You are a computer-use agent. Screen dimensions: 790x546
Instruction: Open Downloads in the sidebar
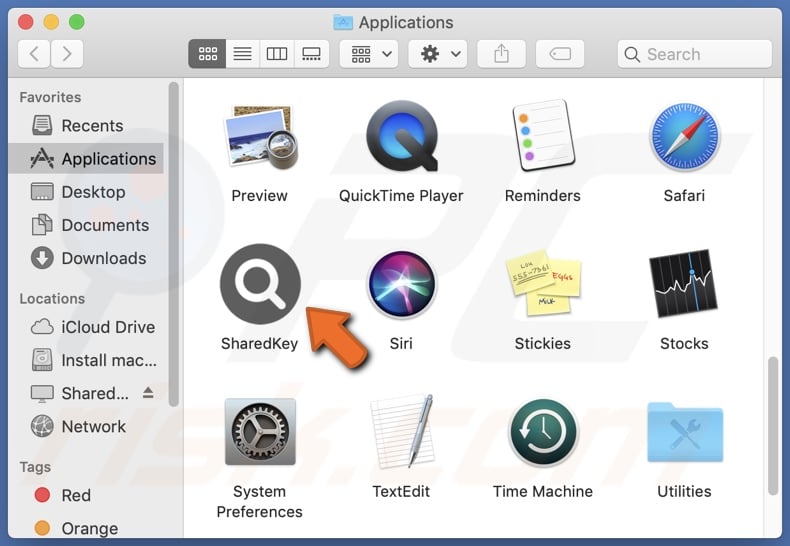pos(86,258)
